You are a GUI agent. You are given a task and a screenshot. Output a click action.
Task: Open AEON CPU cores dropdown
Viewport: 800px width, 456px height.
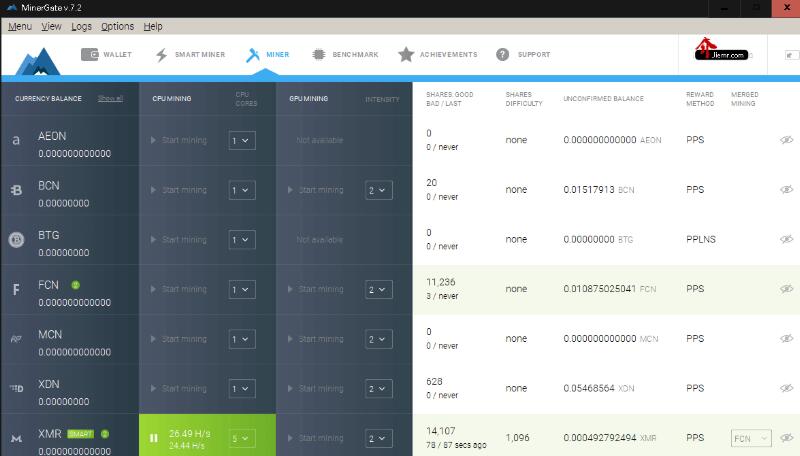coord(242,141)
